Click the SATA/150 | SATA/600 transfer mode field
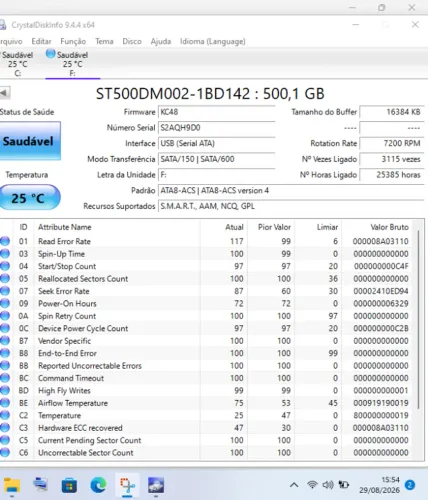The height and width of the screenshot is (500, 428). click(x=217, y=159)
